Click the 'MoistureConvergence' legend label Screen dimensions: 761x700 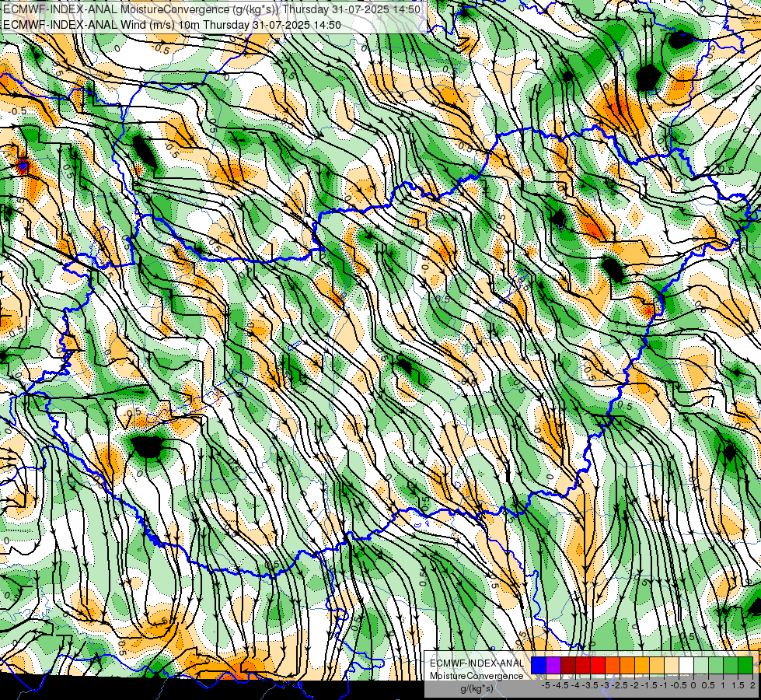click(x=476, y=676)
